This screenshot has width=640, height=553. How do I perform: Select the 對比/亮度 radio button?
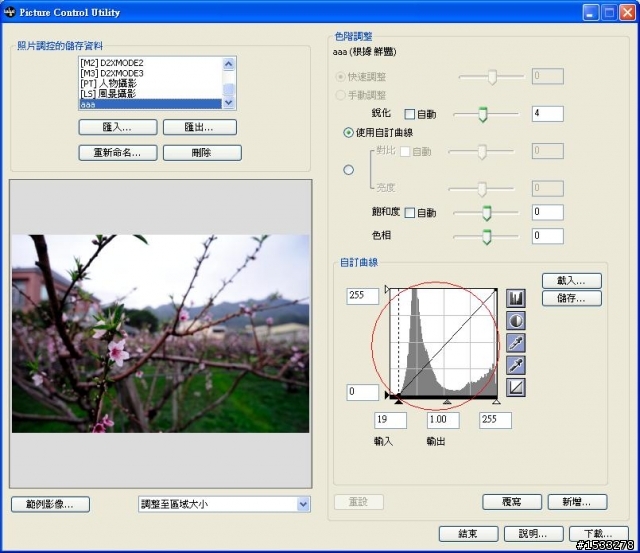tap(348, 170)
